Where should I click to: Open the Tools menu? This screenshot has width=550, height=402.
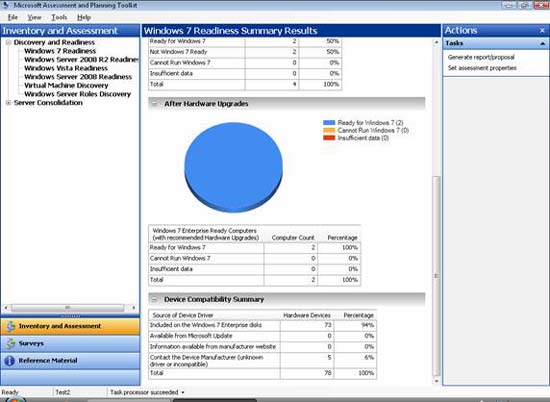click(x=59, y=17)
